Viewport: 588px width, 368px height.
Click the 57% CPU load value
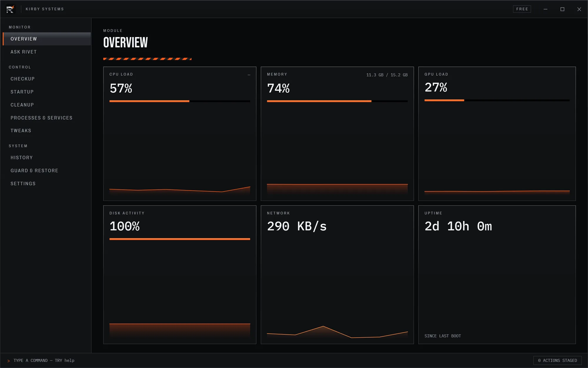tap(121, 88)
